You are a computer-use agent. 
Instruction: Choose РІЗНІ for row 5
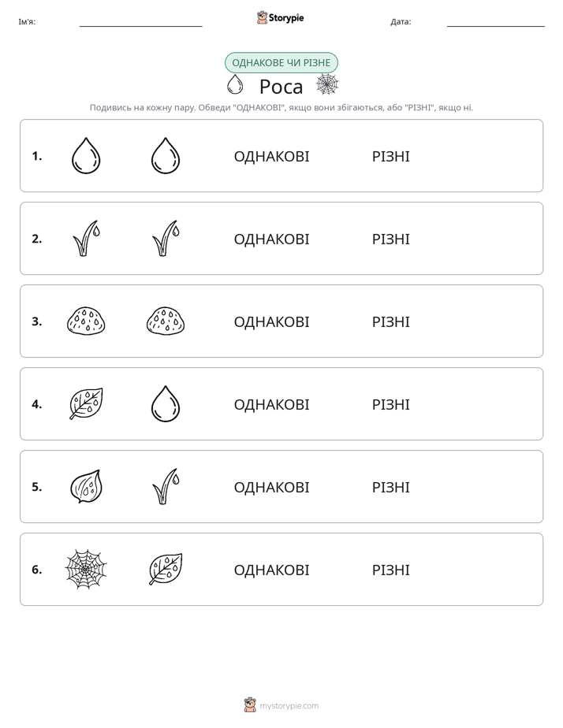pyautogui.click(x=390, y=487)
